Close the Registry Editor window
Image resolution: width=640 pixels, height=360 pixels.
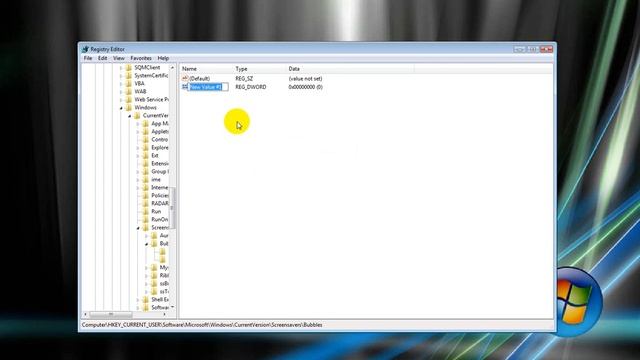tap(546, 49)
